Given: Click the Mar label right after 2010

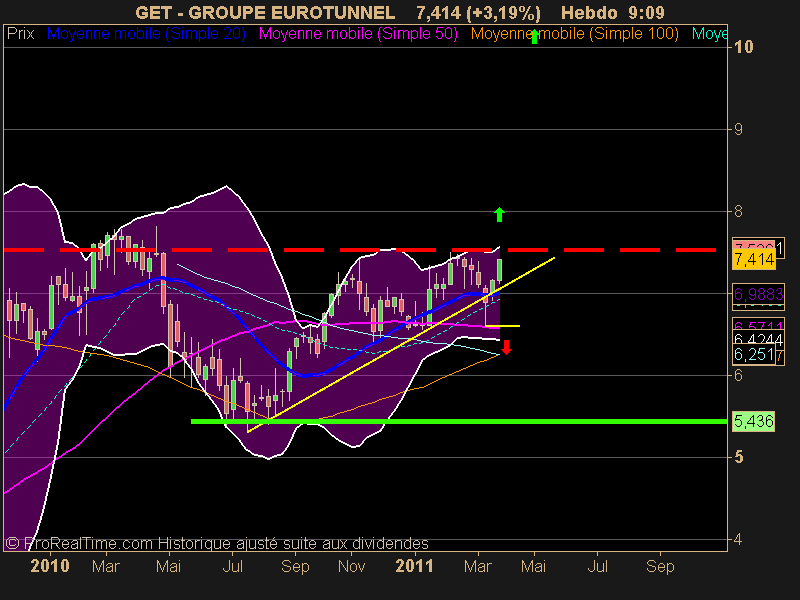Looking at the screenshot, I should [106, 566].
